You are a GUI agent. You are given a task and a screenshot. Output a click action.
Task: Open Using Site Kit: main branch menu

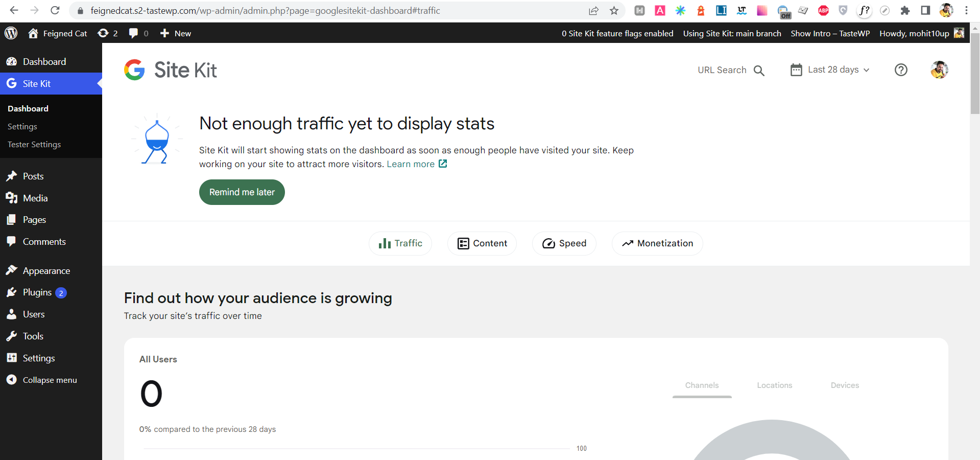pos(732,33)
